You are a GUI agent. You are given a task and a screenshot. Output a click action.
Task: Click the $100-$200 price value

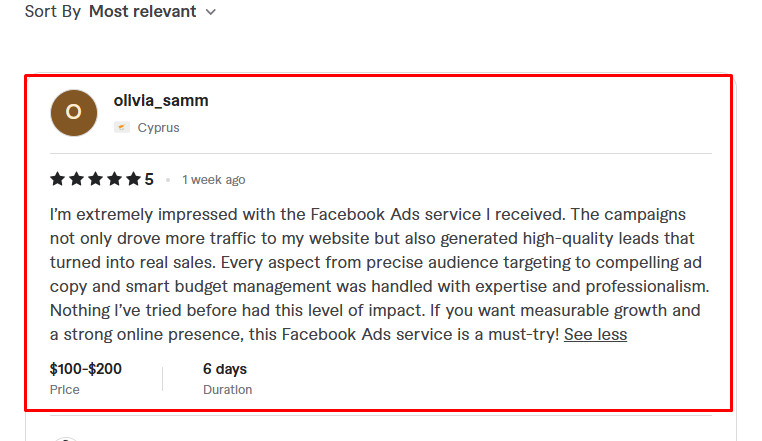[x=86, y=369]
